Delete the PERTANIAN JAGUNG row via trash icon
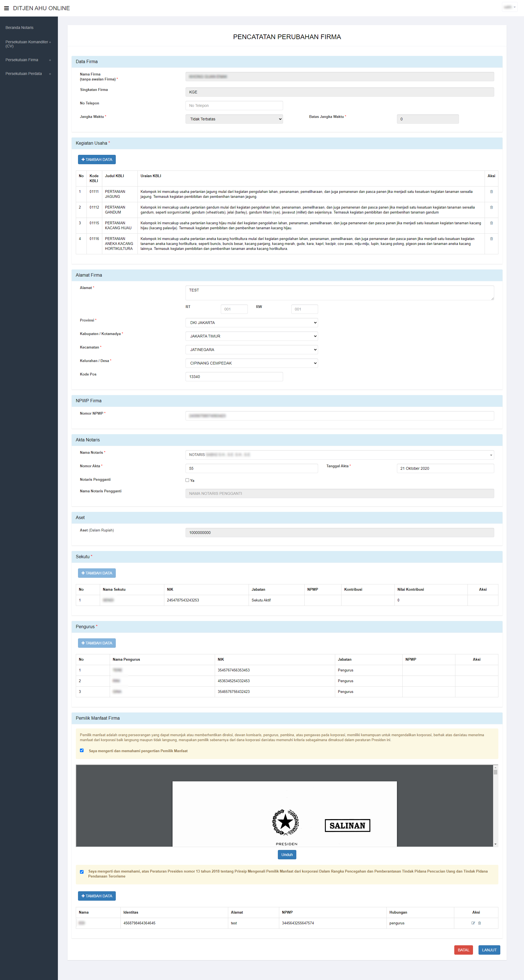 (x=491, y=192)
